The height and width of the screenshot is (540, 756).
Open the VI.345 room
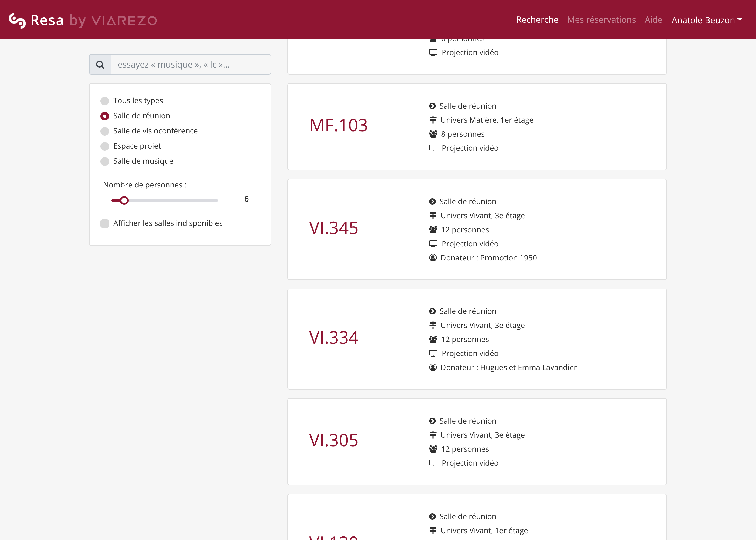click(333, 228)
